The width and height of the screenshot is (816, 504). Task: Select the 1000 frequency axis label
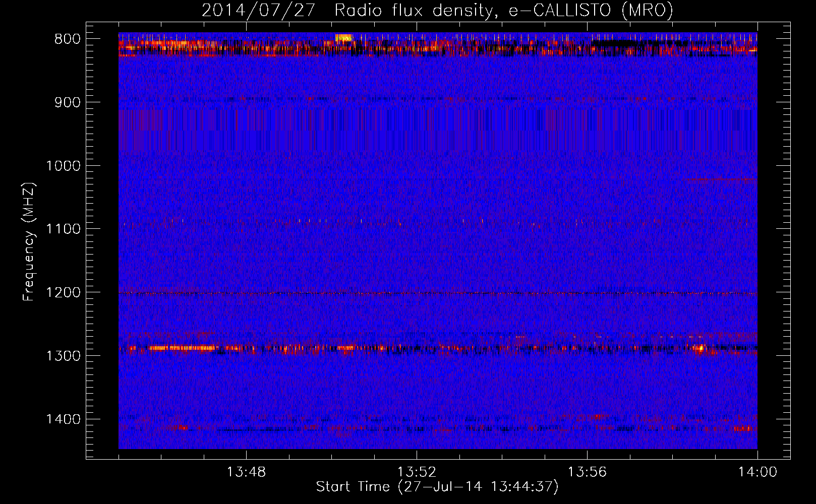click(63, 166)
